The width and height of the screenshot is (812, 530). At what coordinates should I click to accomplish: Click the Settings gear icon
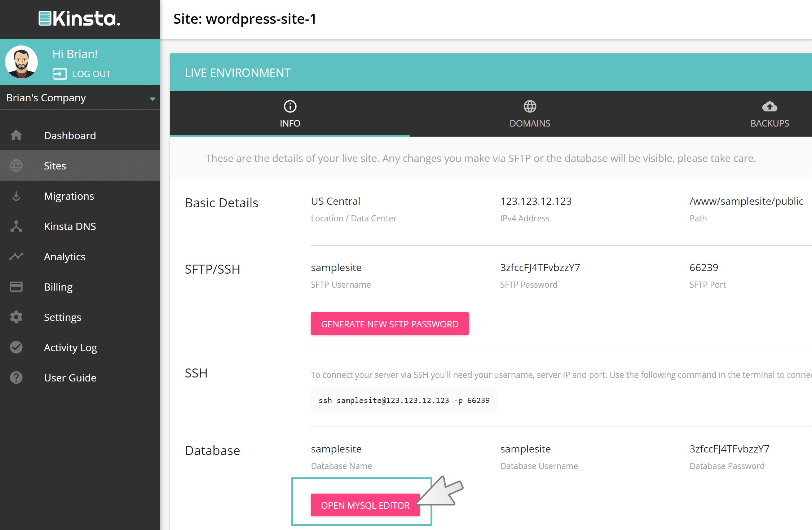tap(16, 317)
